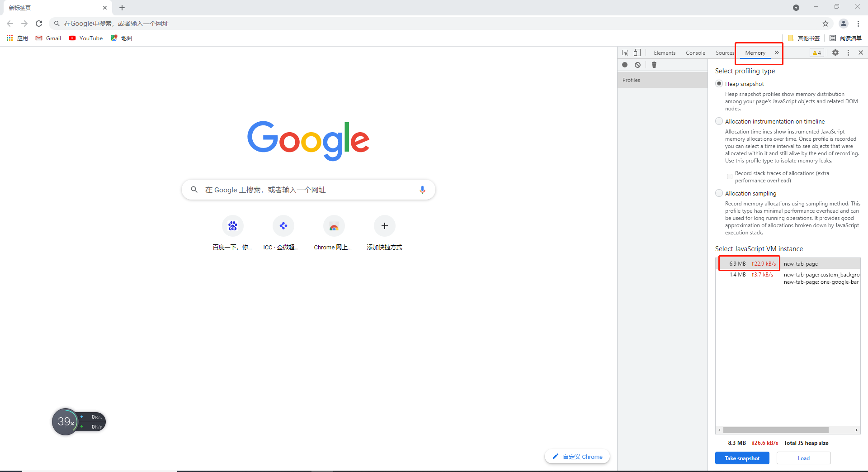
Task: Open the Chrome three-dot menu
Action: 858,24
